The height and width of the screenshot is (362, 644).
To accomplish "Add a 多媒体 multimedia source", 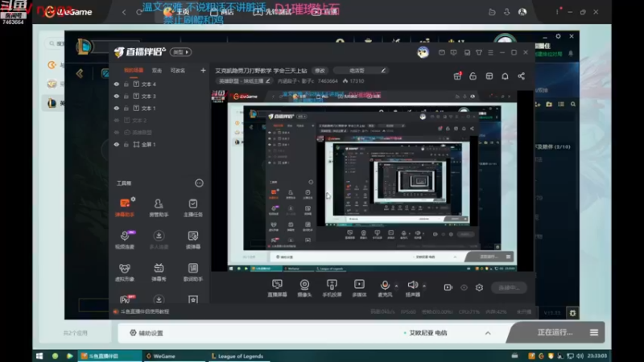I will coord(359,288).
